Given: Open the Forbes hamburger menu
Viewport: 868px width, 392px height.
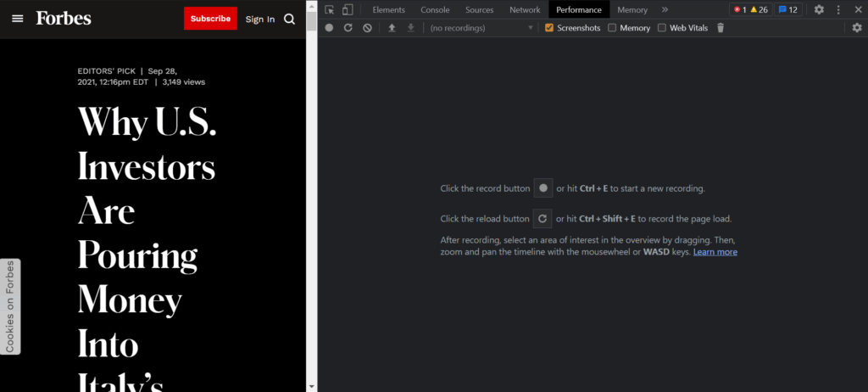Looking at the screenshot, I should (x=18, y=19).
